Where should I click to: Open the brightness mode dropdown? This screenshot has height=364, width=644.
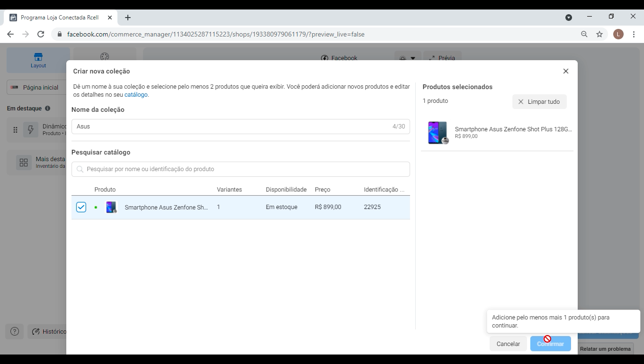coord(407,58)
